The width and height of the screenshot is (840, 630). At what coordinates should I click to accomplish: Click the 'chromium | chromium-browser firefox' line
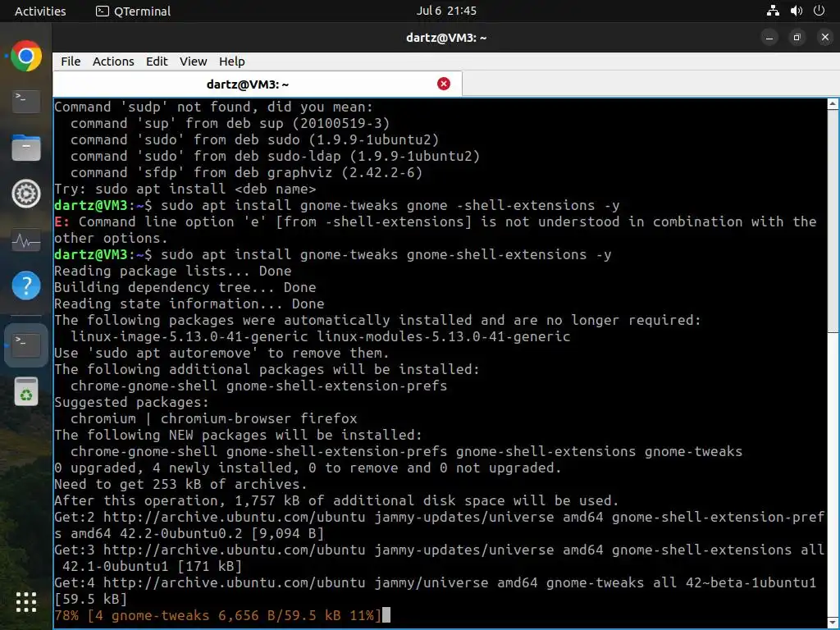214,418
